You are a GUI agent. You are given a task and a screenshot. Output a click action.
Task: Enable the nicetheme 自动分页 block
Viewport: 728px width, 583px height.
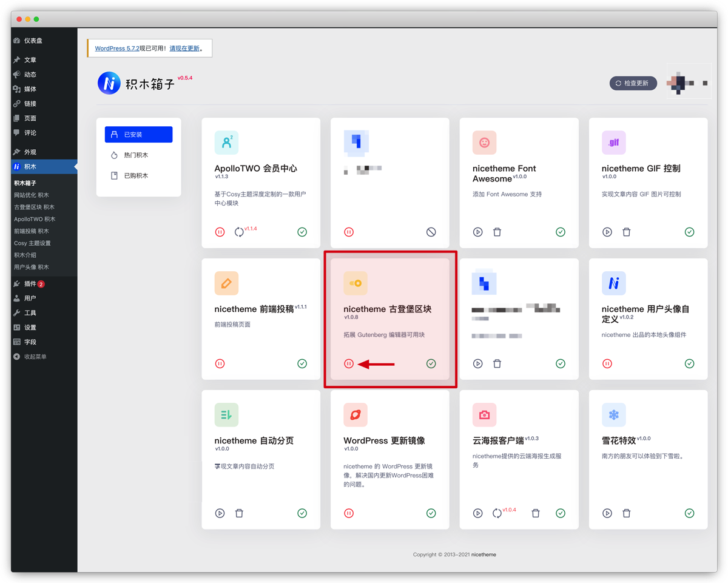[220, 513]
